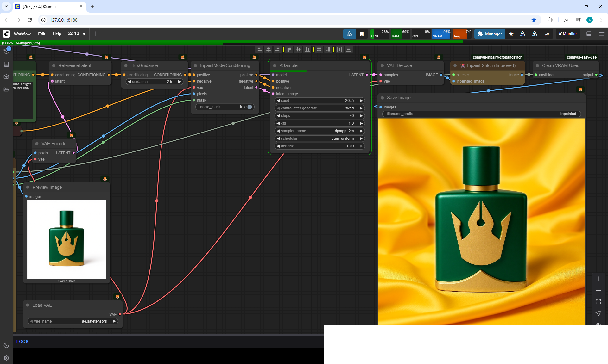The width and height of the screenshot is (608, 364).
Task: Click the K Monitor button
Action: 568,34
